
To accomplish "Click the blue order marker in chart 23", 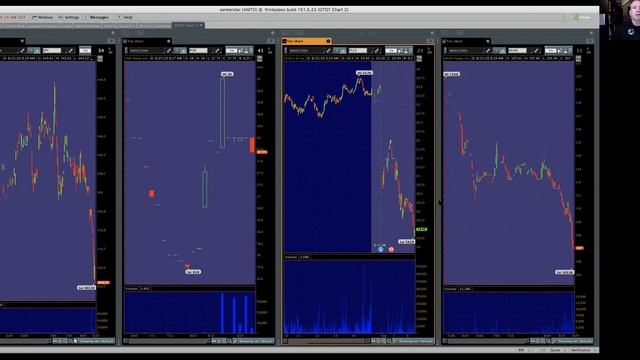I will tap(380, 249).
